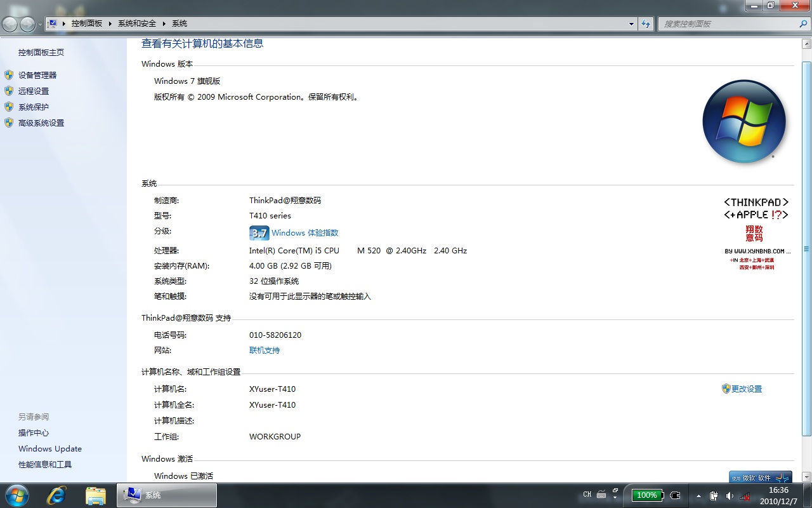This screenshot has width=812, height=508.
Task: Select 系统和安全 in the address breadcrumb
Action: 137,23
